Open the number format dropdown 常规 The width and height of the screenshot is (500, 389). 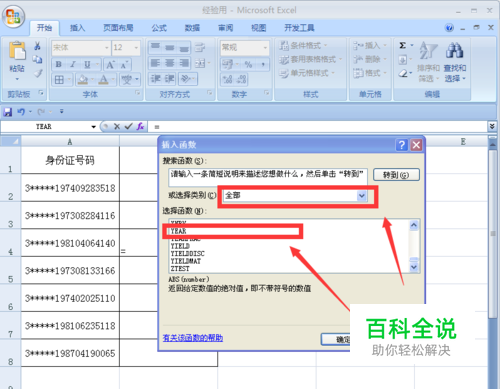[x=265, y=48]
